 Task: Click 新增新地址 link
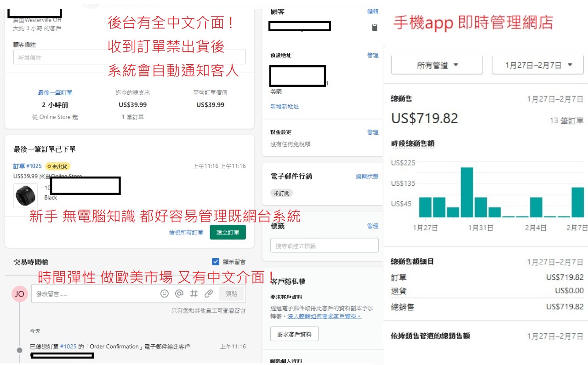(x=285, y=106)
